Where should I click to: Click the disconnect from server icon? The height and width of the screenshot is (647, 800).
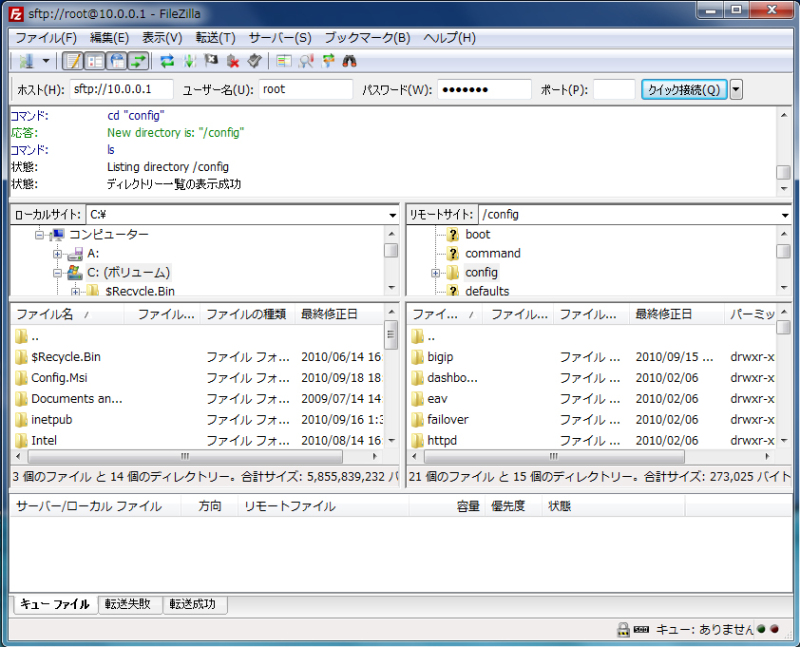coord(232,61)
